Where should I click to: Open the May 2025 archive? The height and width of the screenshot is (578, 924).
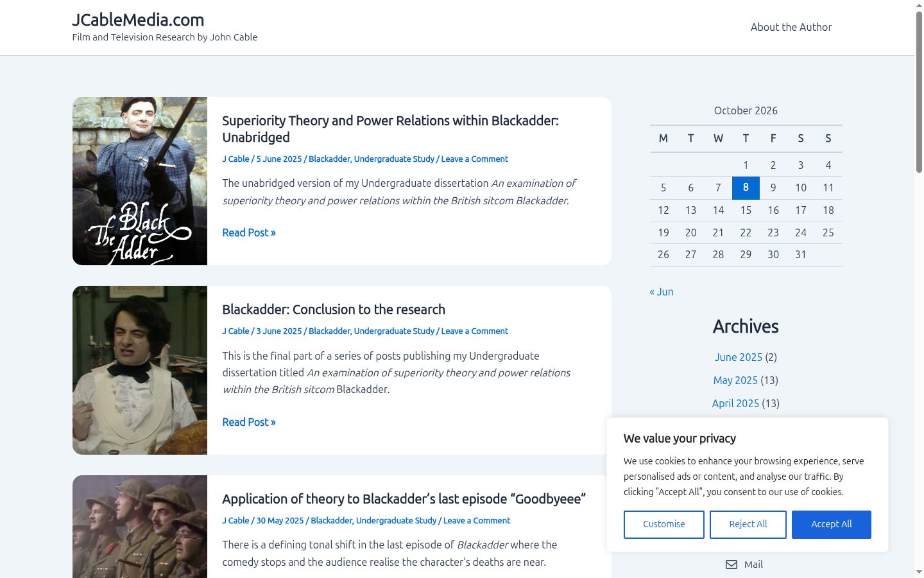point(735,380)
